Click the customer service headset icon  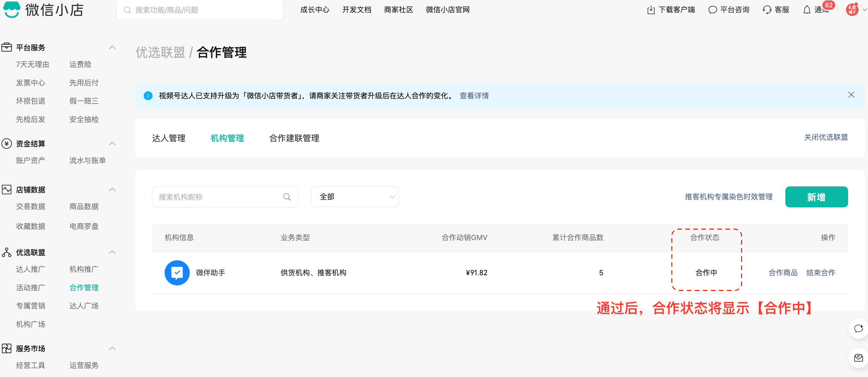tap(767, 10)
